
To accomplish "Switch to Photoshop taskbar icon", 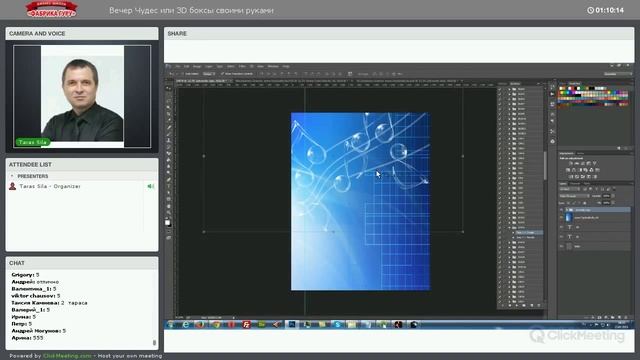I will (x=292, y=324).
